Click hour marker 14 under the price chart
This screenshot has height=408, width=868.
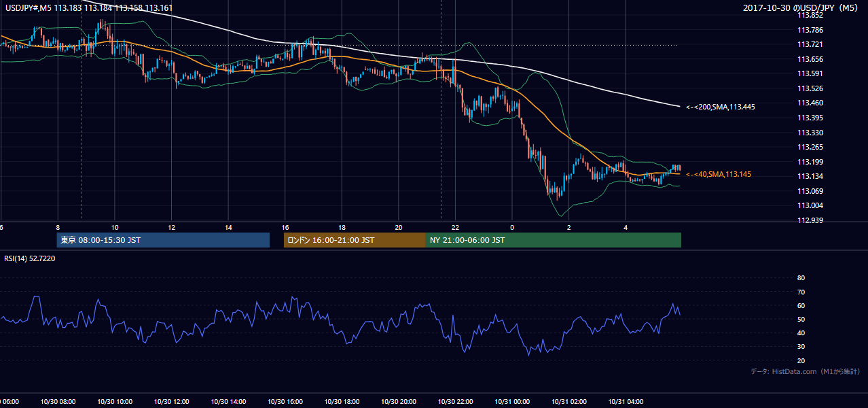tap(229, 227)
